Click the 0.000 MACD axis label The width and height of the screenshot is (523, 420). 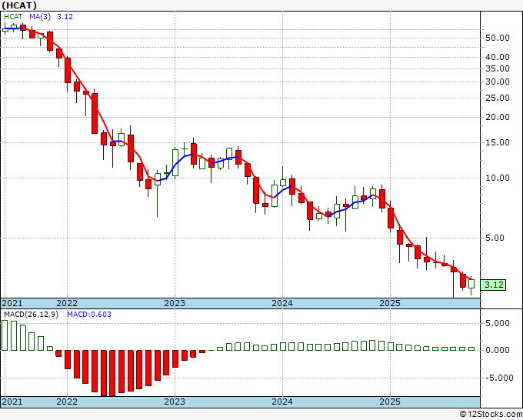tap(498, 350)
